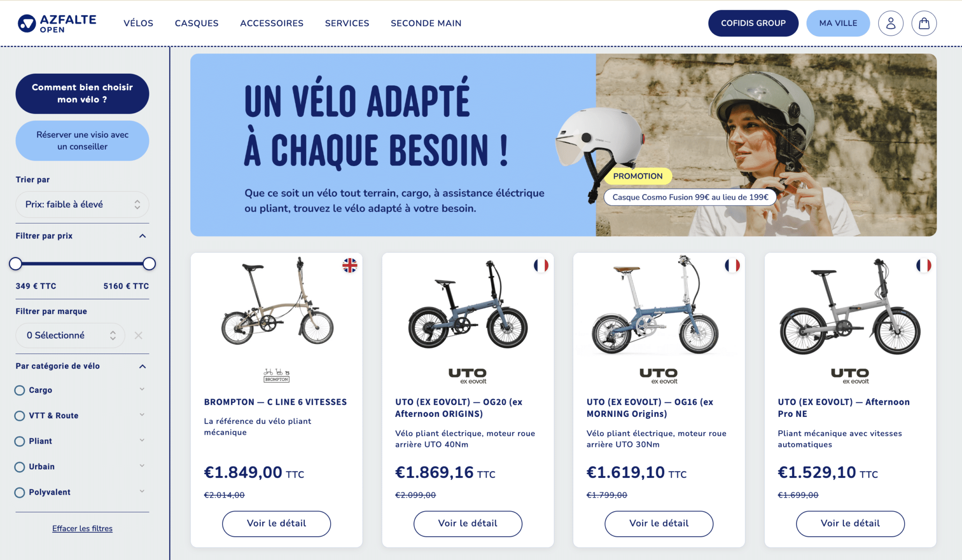Open the SECONDE MAIN menu item

pyautogui.click(x=426, y=23)
